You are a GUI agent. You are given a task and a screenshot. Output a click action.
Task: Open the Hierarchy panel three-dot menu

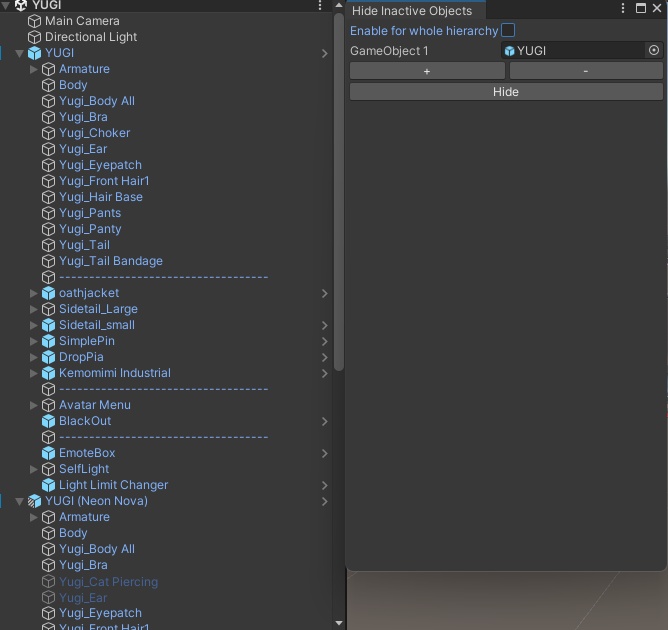pos(320,5)
